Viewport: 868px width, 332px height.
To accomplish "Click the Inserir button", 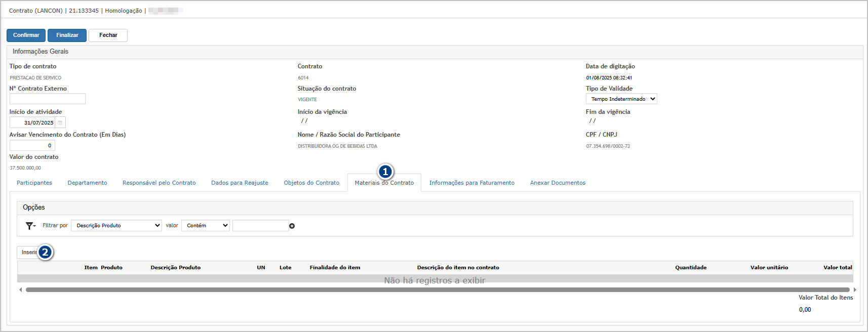I will pos(28,252).
